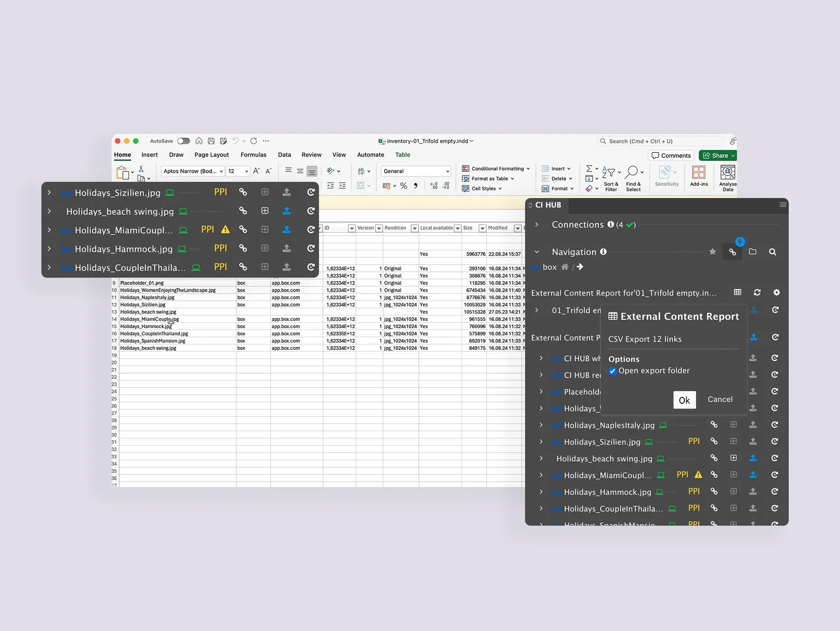Click the Cut scissors icon

[141, 169]
